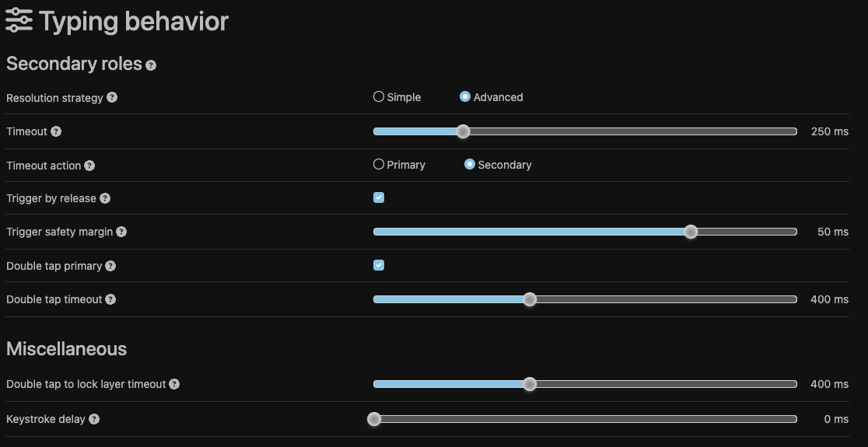Click help icon for lock layer timeout

click(x=174, y=384)
